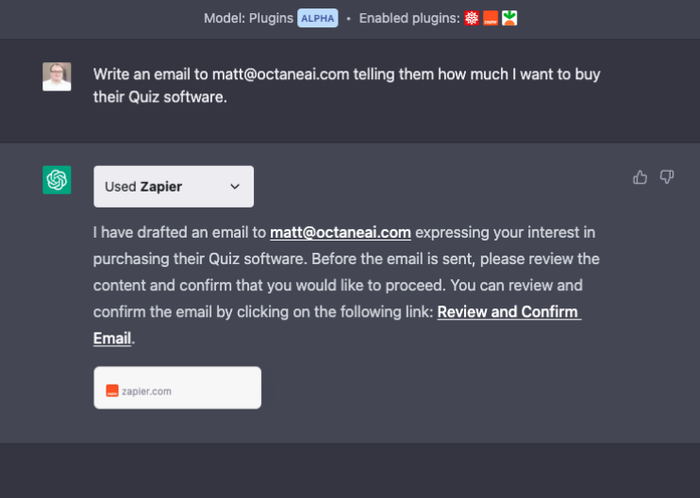Viewport: 700px width, 498px height.
Task: Click the user's prompt message text
Action: tap(346, 85)
